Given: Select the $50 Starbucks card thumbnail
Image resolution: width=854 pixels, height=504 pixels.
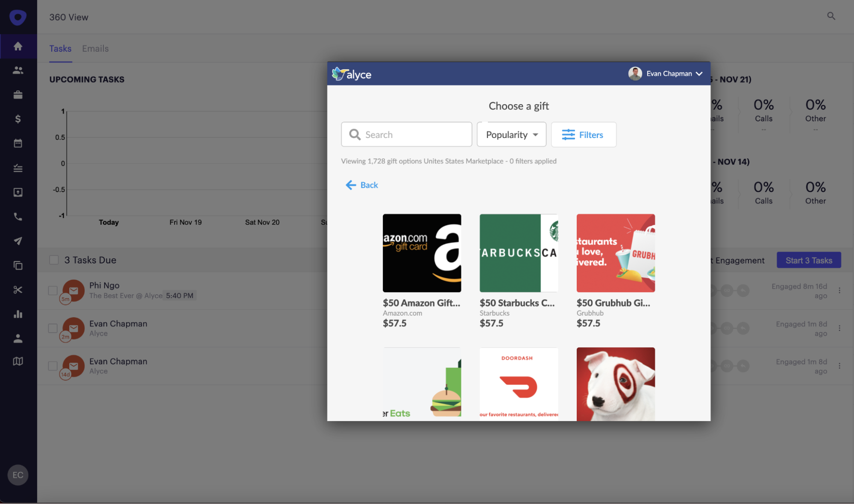Looking at the screenshot, I should (519, 253).
